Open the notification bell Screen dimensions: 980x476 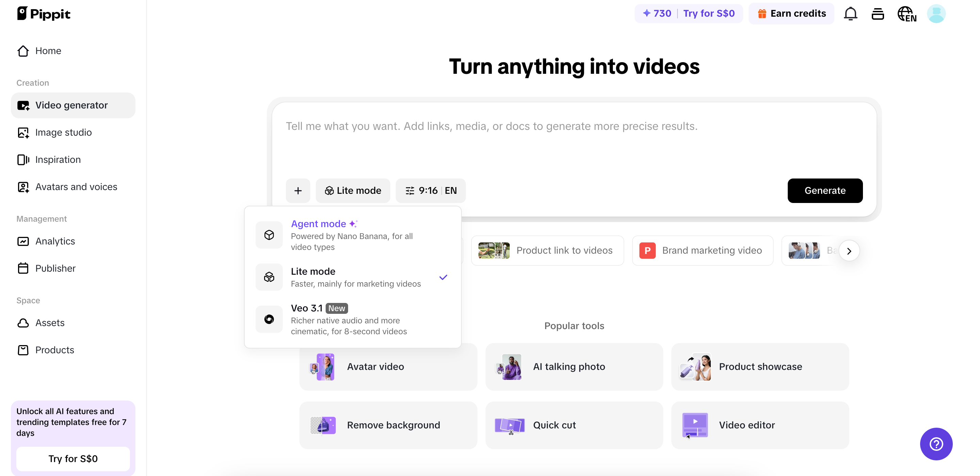(850, 13)
